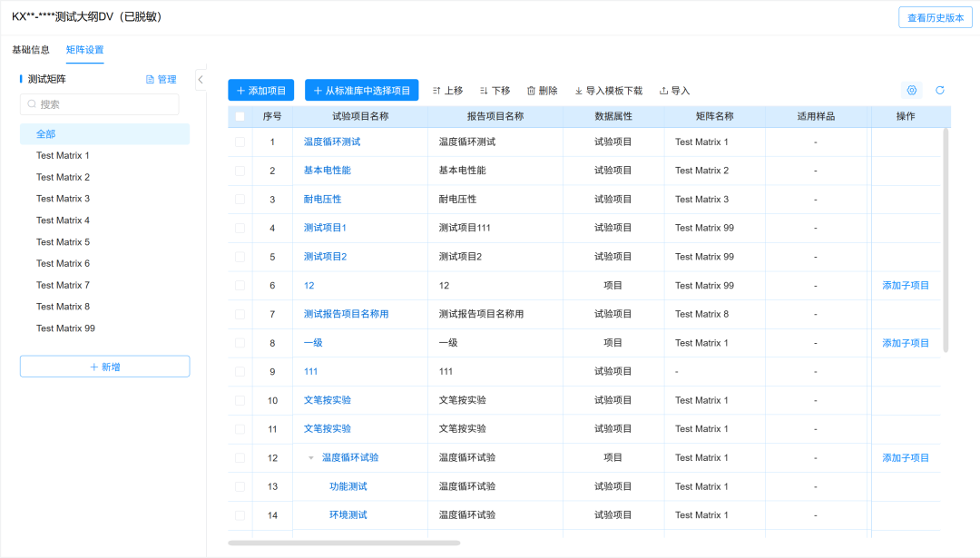Check the select-all checkbox in the table header
980x558 pixels.
click(x=240, y=118)
